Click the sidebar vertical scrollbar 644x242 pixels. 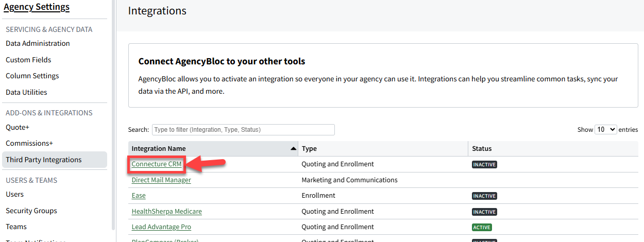point(113,114)
